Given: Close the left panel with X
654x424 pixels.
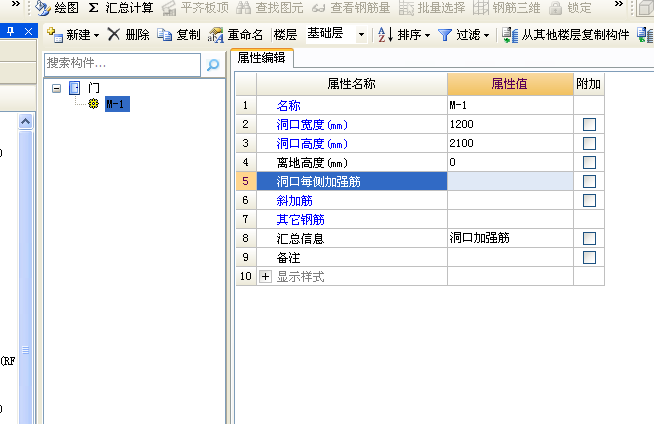Looking at the screenshot, I should tap(28, 31).
